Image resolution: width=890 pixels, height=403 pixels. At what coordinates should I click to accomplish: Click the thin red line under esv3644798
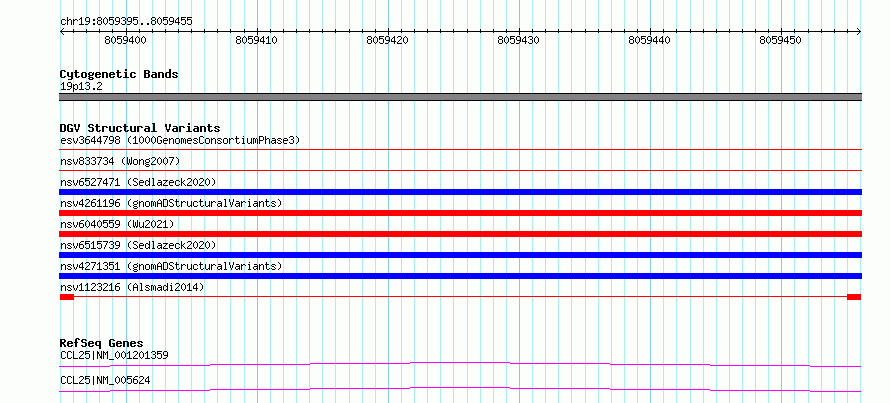pos(460,150)
